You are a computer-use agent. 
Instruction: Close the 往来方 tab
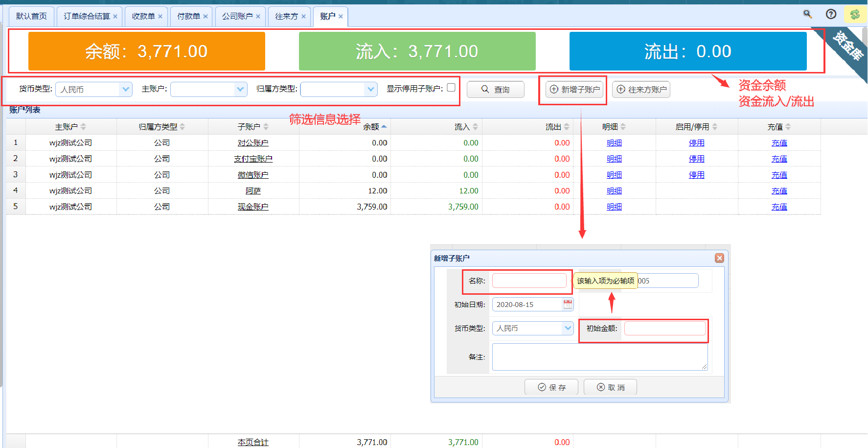point(303,17)
